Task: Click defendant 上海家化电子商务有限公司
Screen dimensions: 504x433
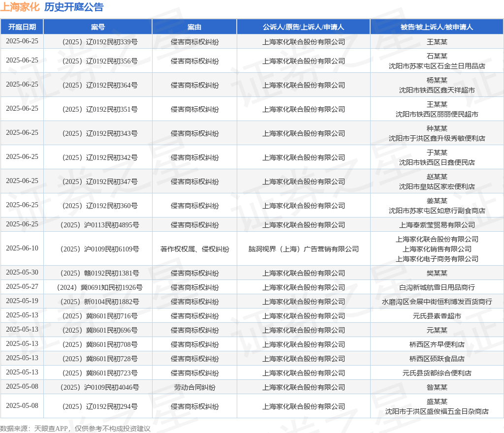Action: 437,259
